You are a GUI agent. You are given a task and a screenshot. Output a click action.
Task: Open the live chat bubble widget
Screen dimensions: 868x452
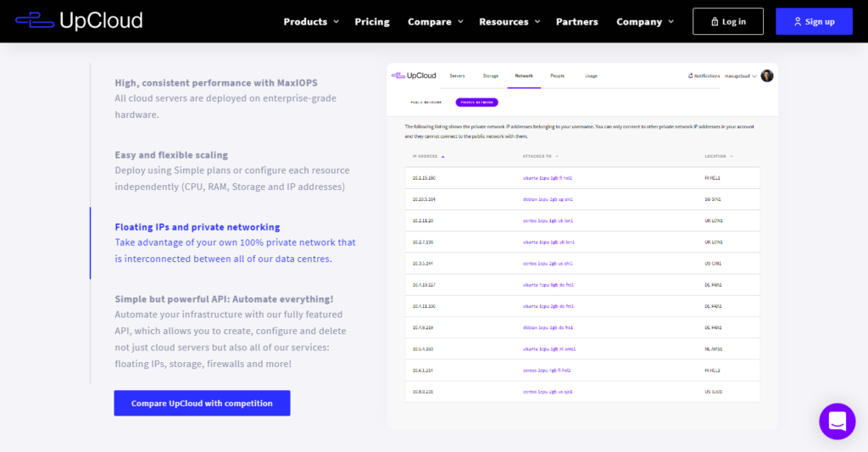[837, 421]
